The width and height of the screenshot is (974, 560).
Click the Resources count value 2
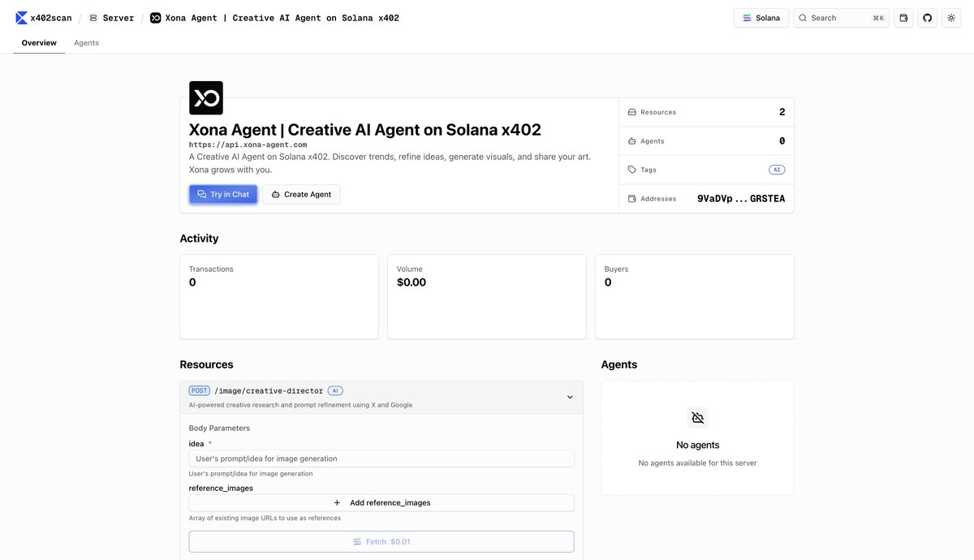(x=782, y=112)
